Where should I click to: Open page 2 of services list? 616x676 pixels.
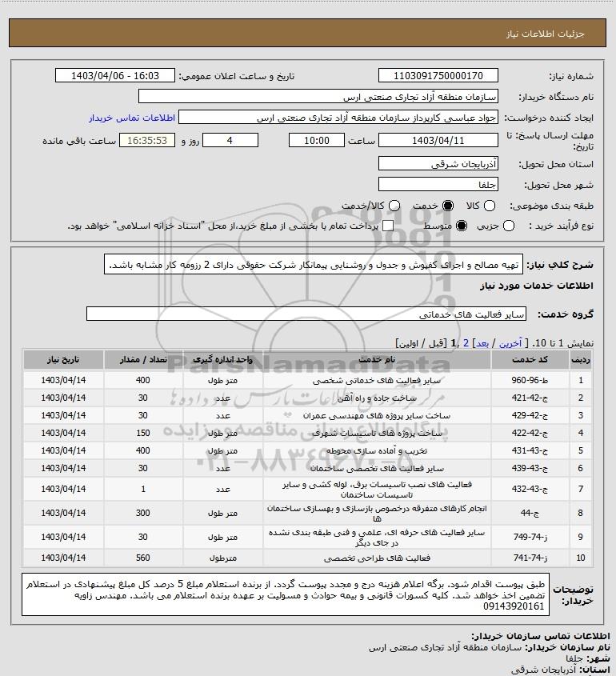(x=466, y=343)
